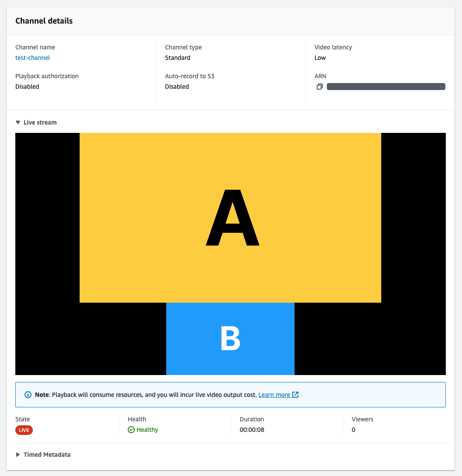Open the test-channel link

click(x=33, y=58)
